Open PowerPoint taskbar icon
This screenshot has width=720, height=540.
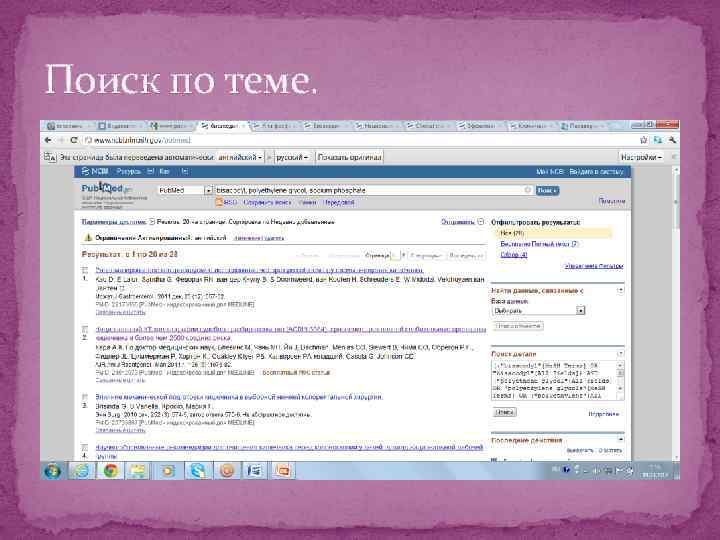[283, 471]
